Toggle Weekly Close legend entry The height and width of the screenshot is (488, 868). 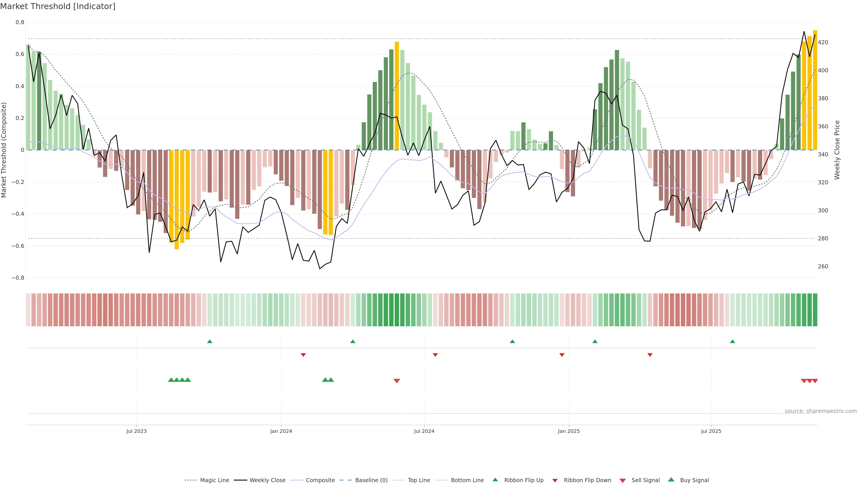(x=267, y=480)
